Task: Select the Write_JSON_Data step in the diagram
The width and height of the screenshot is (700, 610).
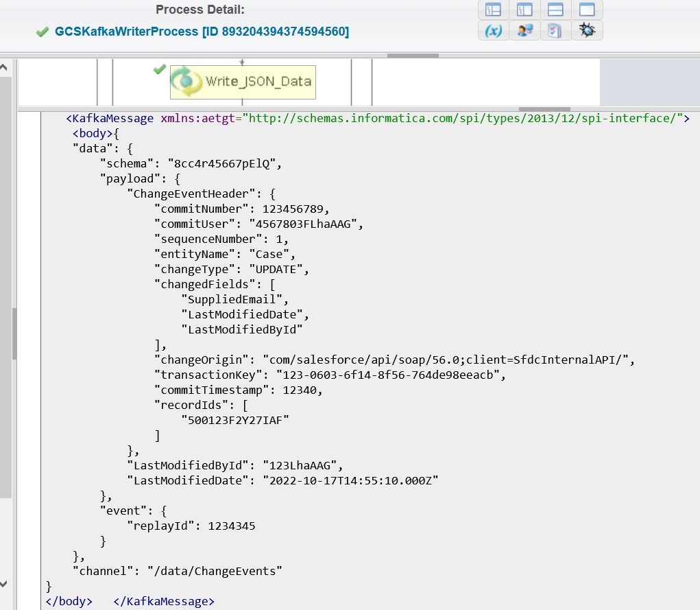Action: pos(243,82)
